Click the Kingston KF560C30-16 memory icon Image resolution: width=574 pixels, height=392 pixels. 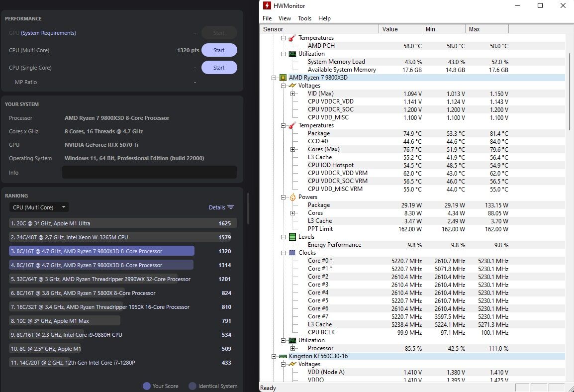click(283, 356)
